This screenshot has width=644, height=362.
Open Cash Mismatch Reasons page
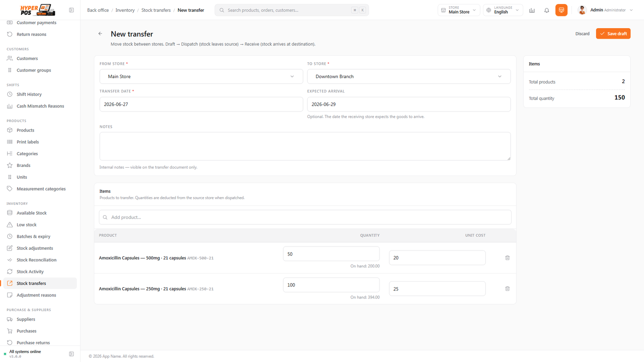point(40,106)
